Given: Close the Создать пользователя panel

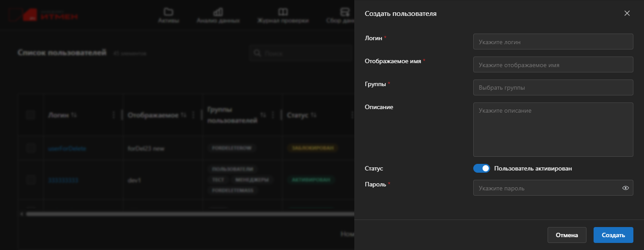Looking at the screenshot, I should point(627,13).
